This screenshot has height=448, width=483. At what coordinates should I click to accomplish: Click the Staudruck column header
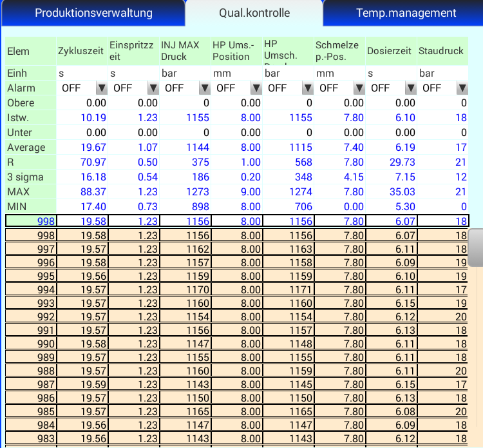[441, 51]
